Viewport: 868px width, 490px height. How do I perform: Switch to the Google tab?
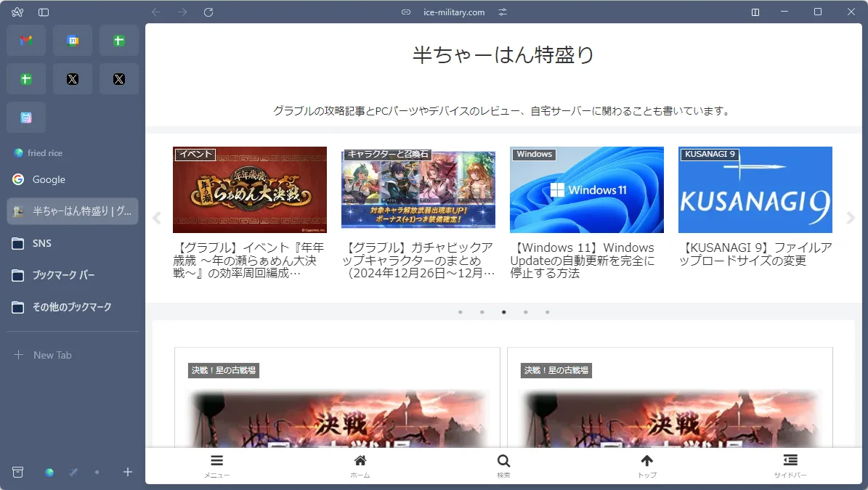click(73, 179)
